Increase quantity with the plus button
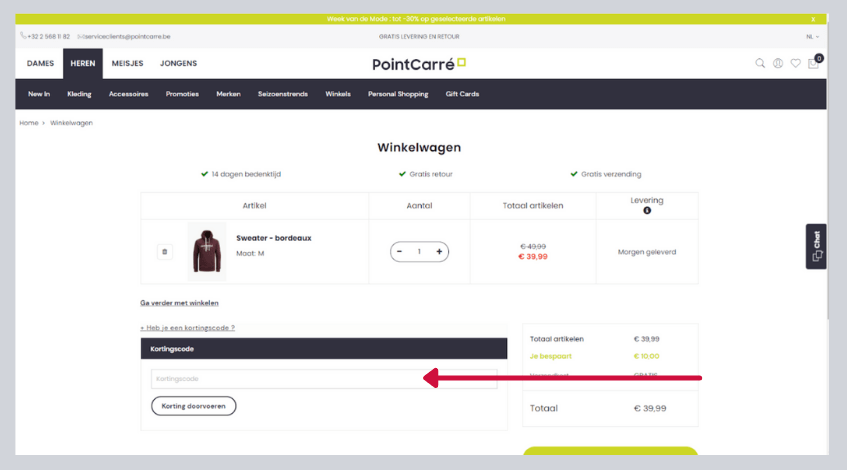 pyautogui.click(x=439, y=252)
